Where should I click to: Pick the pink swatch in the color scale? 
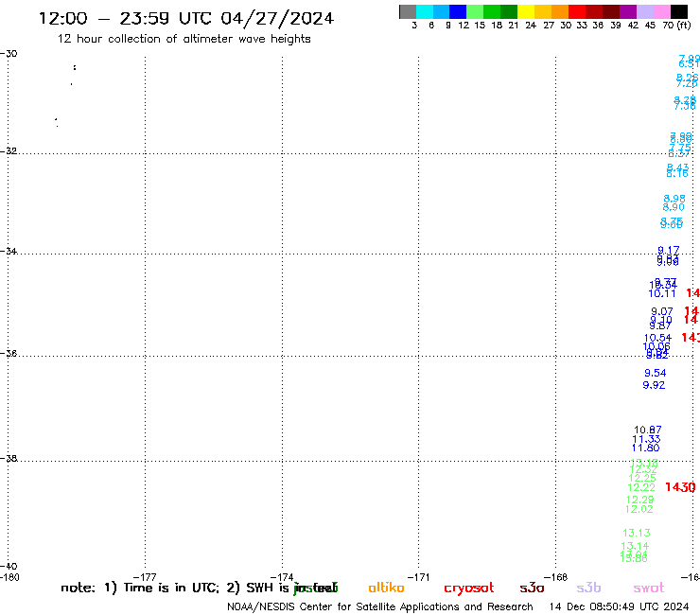point(662,11)
